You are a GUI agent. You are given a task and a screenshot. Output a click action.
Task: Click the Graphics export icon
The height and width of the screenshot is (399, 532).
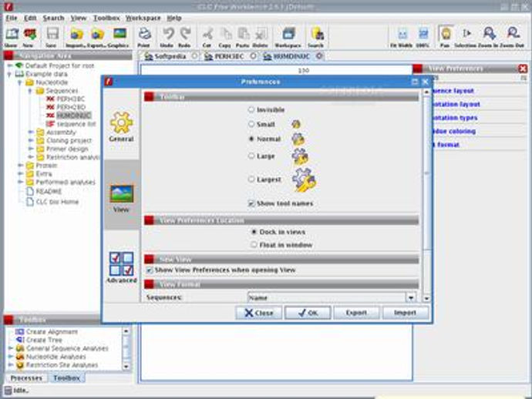tap(119, 37)
